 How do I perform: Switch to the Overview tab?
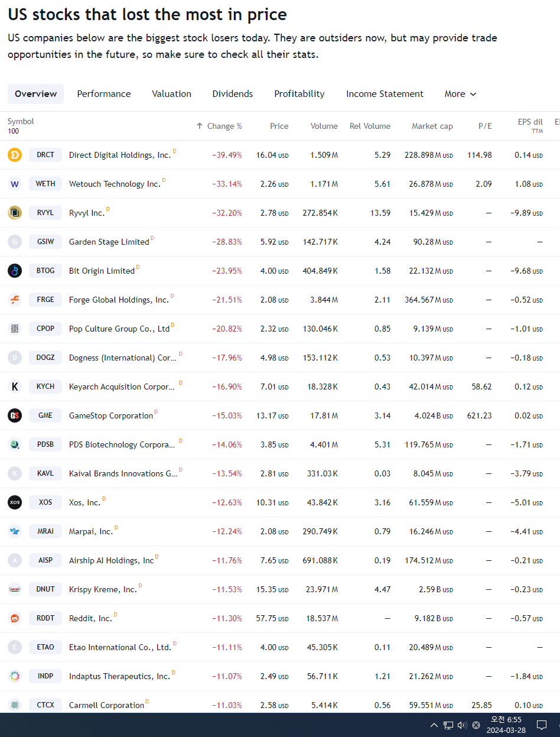pyautogui.click(x=35, y=94)
